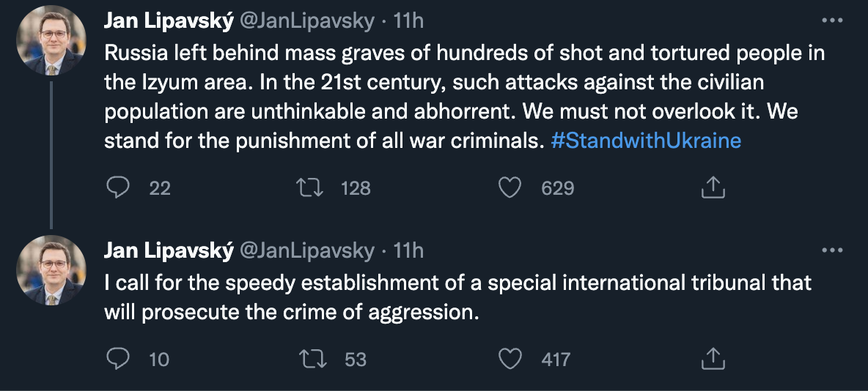Open the 11h timestamp of the tribunal tweet
The height and width of the screenshot is (391, 868).
(408, 251)
